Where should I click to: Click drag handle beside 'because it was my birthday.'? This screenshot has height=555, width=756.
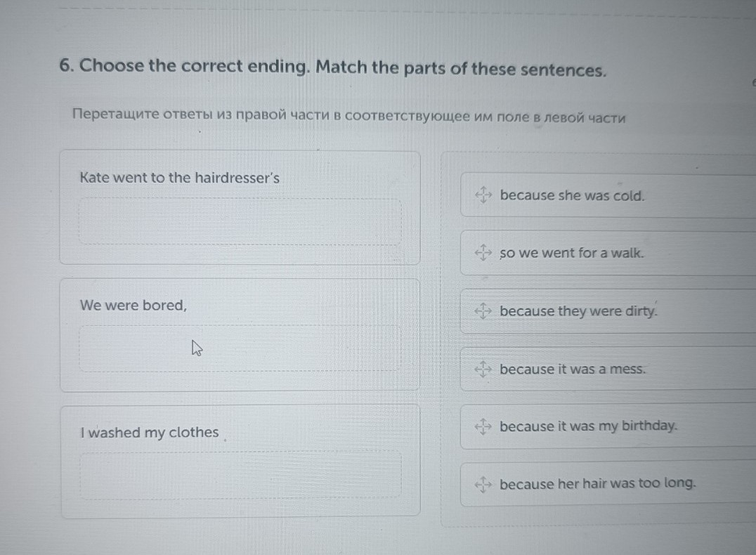(x=483, y=426)
